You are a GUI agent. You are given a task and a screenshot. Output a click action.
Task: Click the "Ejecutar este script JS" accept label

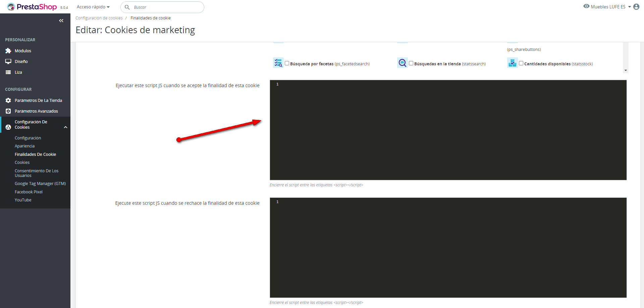187,85
